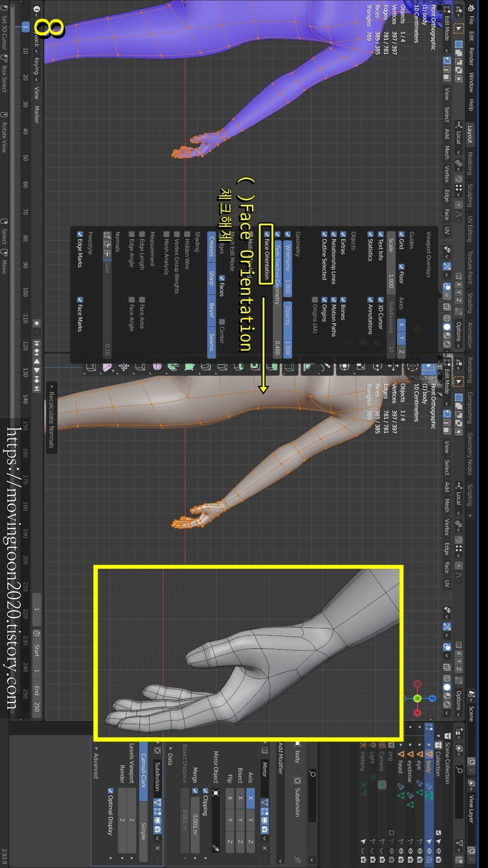Click the Seams edge overlay button

pos(211,342)
